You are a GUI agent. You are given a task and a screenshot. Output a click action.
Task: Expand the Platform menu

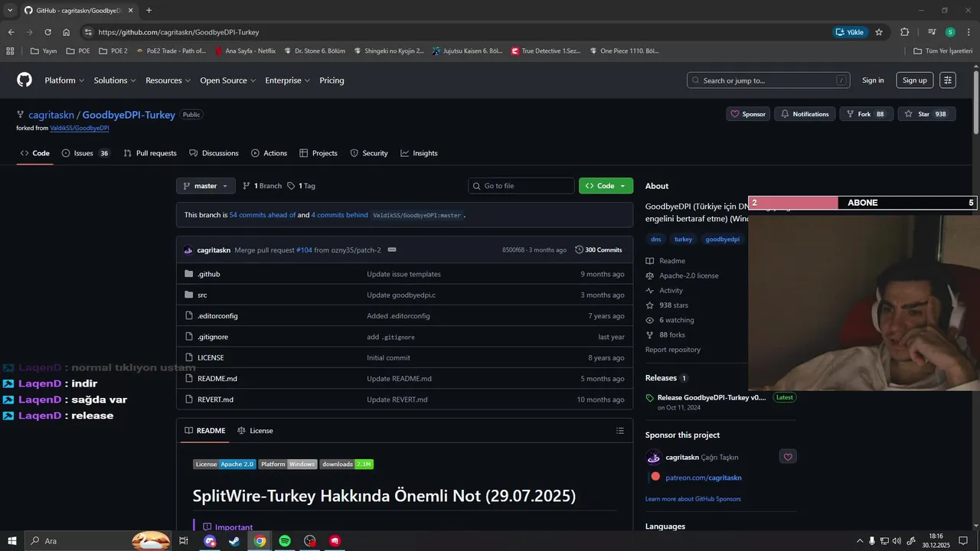coord(64,80)
